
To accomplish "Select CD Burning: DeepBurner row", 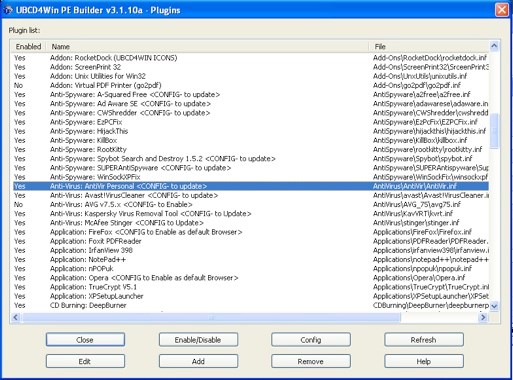I will pyautogui.click(x=251, y=305).
